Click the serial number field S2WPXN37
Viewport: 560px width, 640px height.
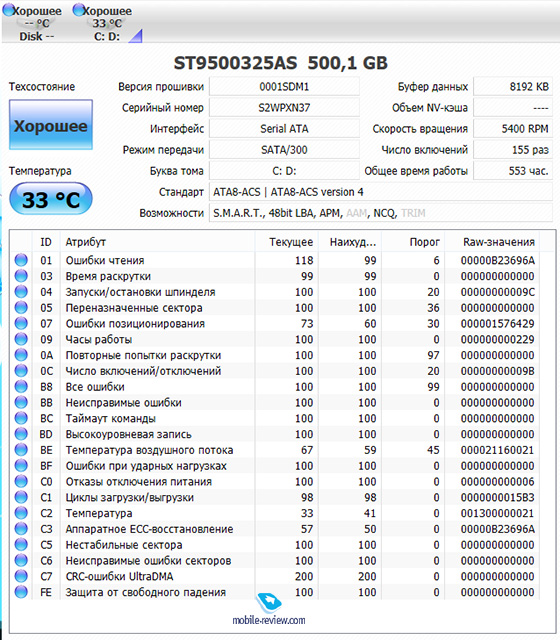pyautogui.click(x=284, y=108)
